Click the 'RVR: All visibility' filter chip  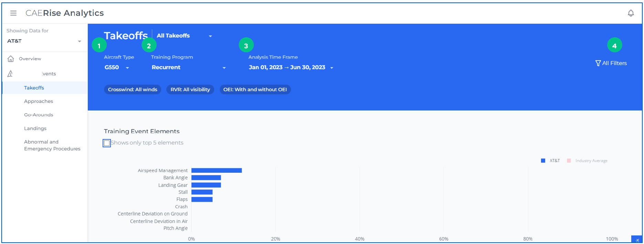190,89
